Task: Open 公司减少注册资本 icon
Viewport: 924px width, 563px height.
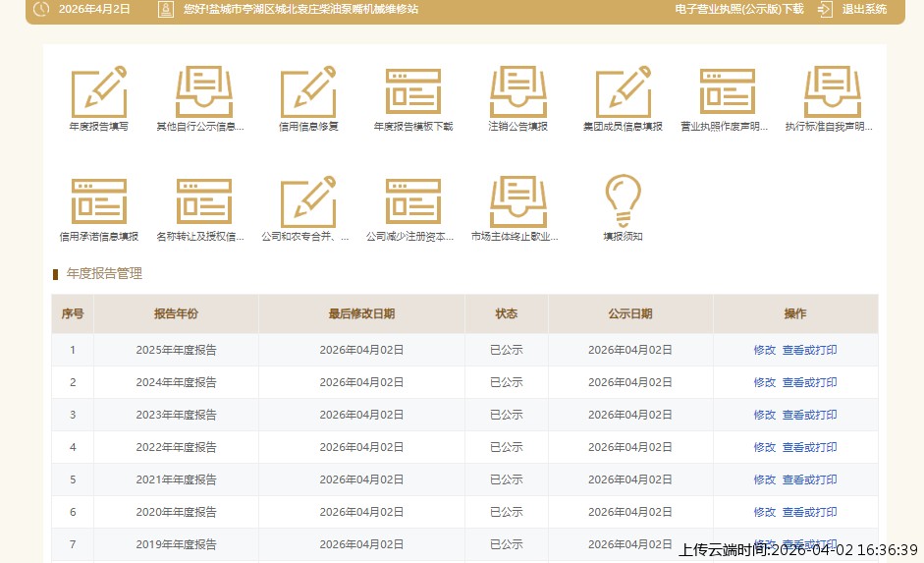Action: (413, 202)
